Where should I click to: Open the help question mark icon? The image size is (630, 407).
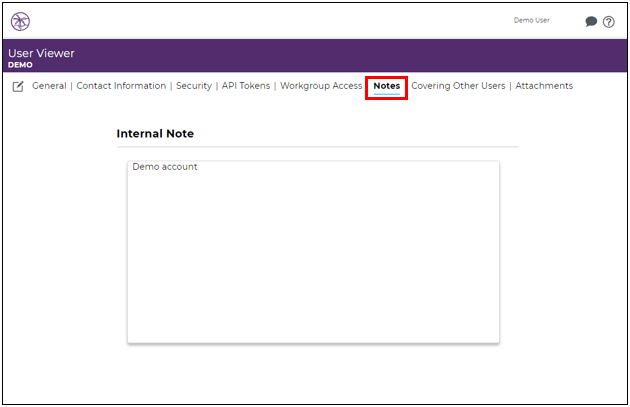click(x=609, y=22)
